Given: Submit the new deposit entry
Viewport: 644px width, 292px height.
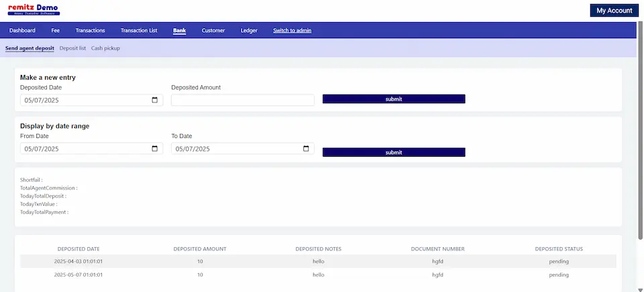Looking at the screenshot, I should click(x=394, y=99).
